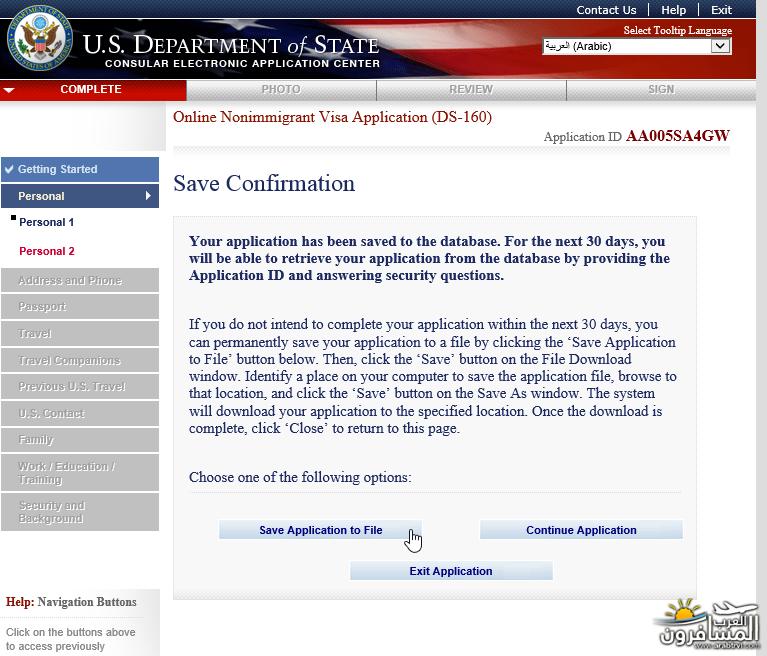Go to the Personal 2 page
767x656 pixels.
[x=47, y=251]
